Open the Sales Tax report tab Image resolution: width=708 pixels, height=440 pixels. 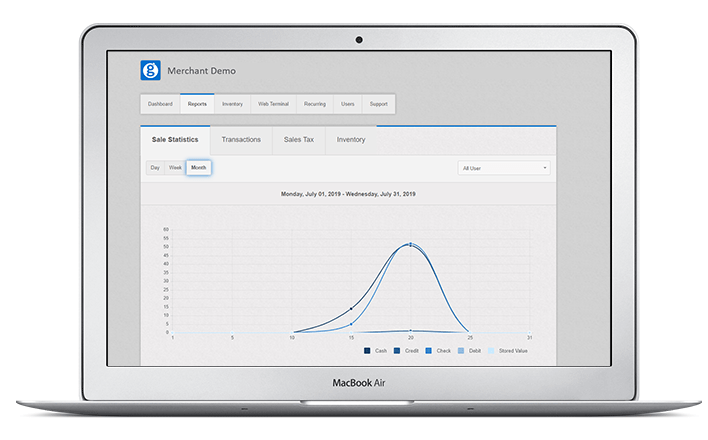pos(299,140)
